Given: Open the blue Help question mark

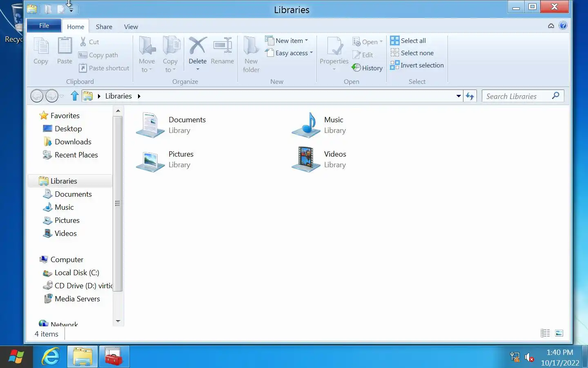Looking at the screenshot, I should 563,26.
